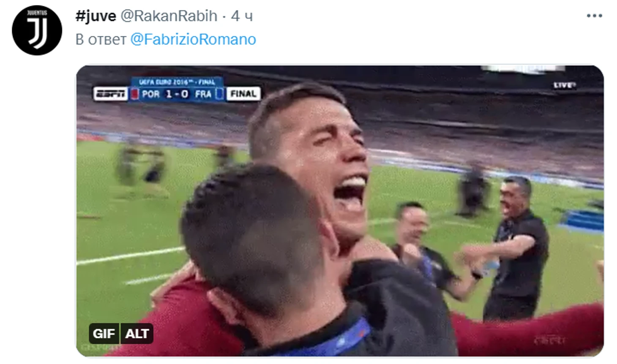Screen dimensions: 617x364
Task: Open the tweet's three-dot more options menu
Action: (x=594, y=16)
